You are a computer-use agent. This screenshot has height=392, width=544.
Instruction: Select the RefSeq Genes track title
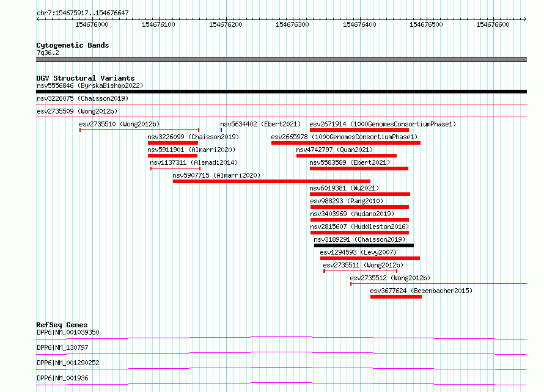click(62, 325)
